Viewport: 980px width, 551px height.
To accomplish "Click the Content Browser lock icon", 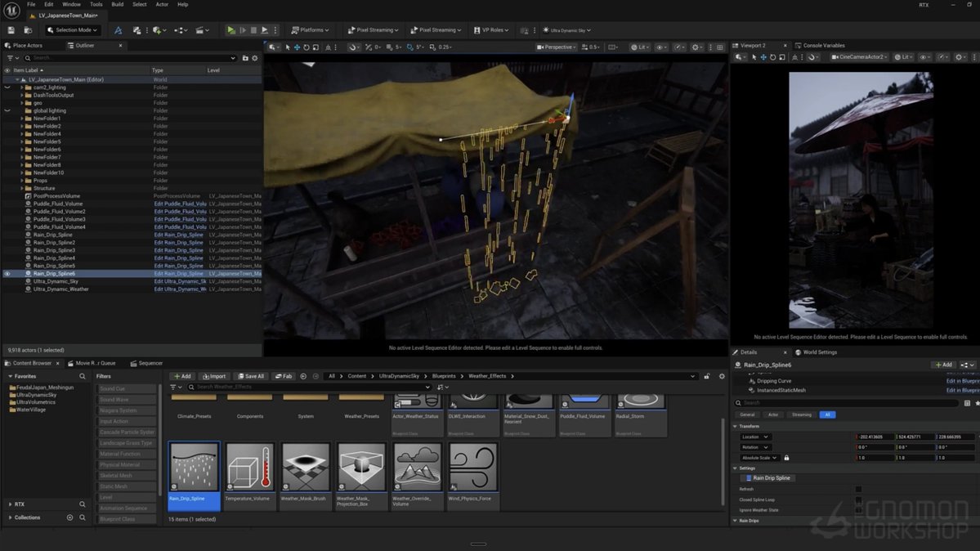I will pyautogui.click(x=707, y=376).
